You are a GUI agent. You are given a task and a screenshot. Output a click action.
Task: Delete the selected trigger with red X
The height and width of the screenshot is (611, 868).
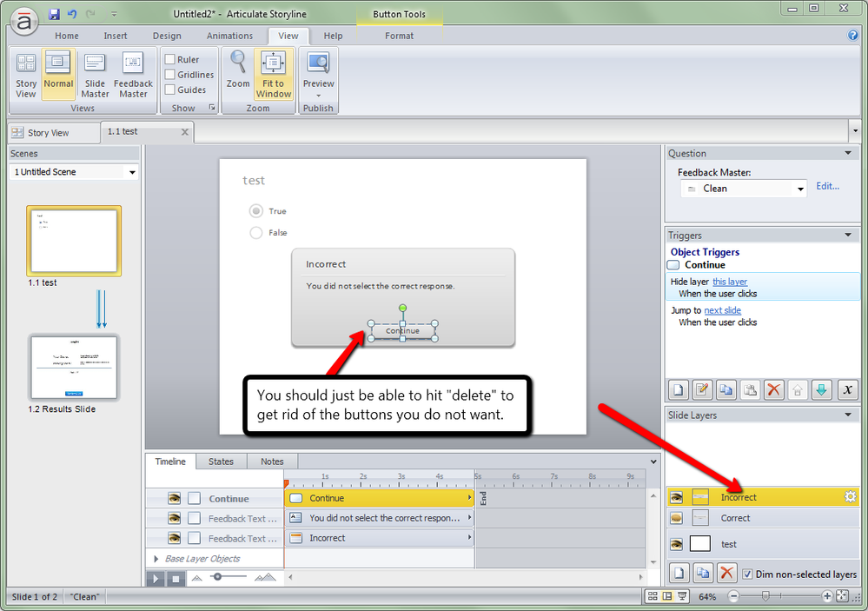773,390
